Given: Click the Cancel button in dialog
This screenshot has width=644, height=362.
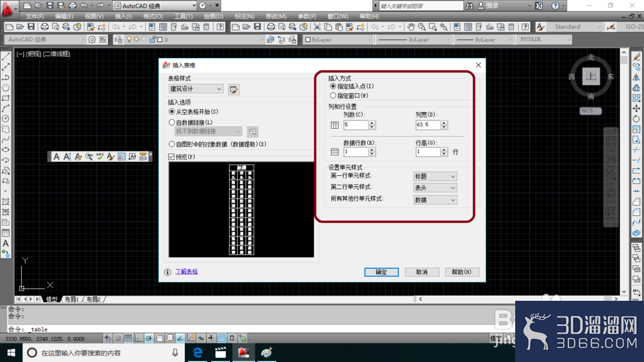Looking at the screenshot, I should coord(422,272).
